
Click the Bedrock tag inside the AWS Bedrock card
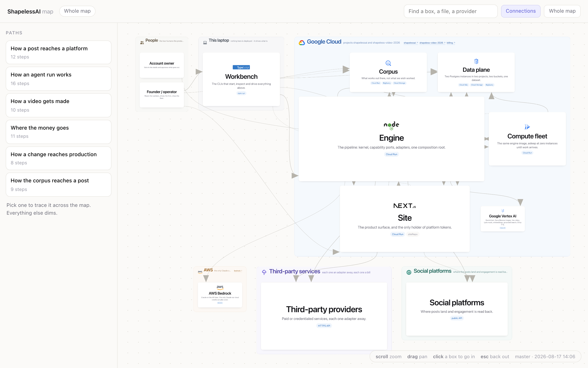[220, 303]
